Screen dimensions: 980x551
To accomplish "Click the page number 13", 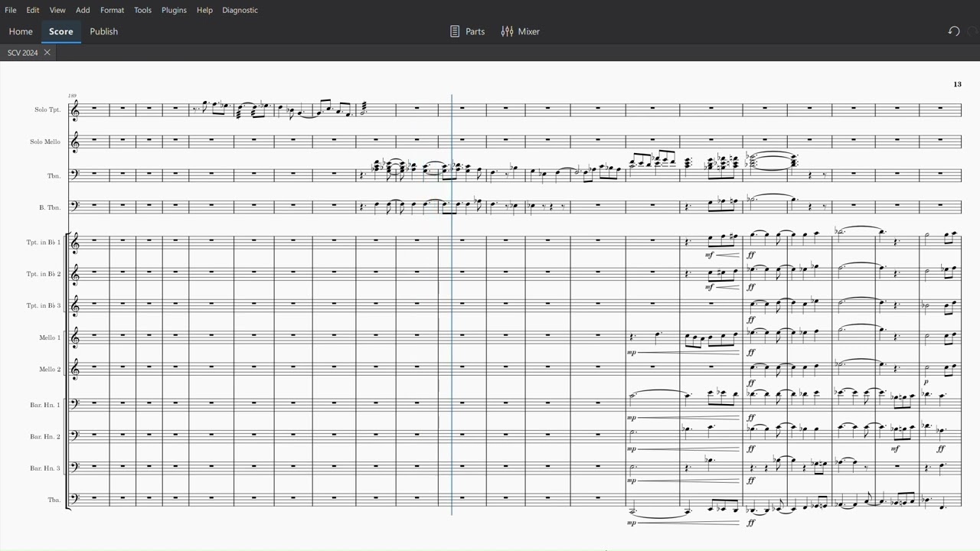I will pos(957,84).
